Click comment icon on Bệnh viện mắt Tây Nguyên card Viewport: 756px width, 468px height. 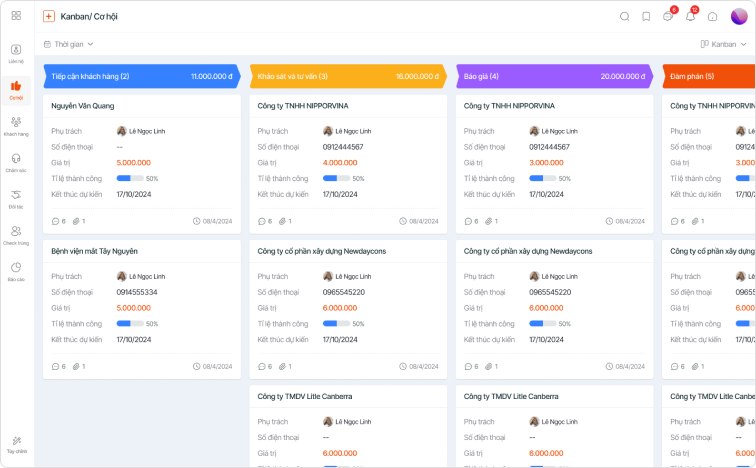point(55,366)
